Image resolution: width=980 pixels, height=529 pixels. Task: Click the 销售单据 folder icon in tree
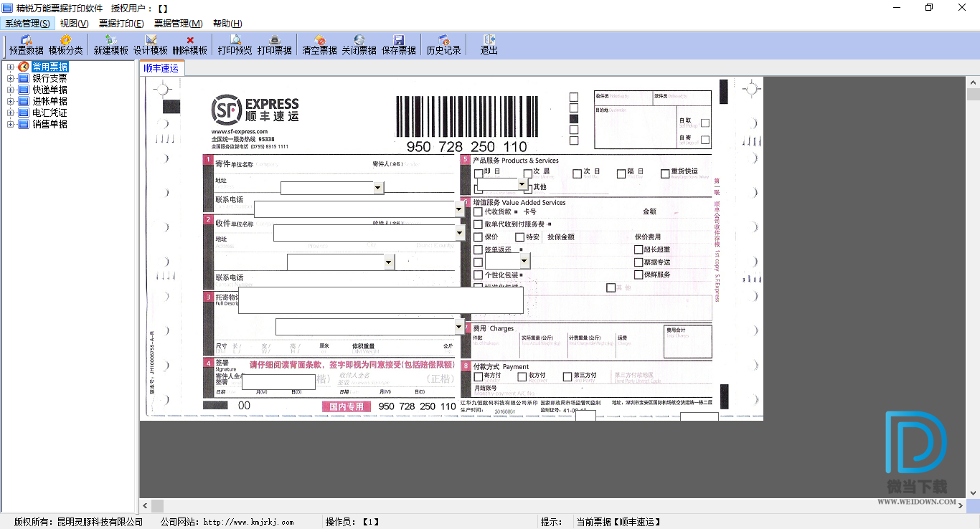(24, 124)
